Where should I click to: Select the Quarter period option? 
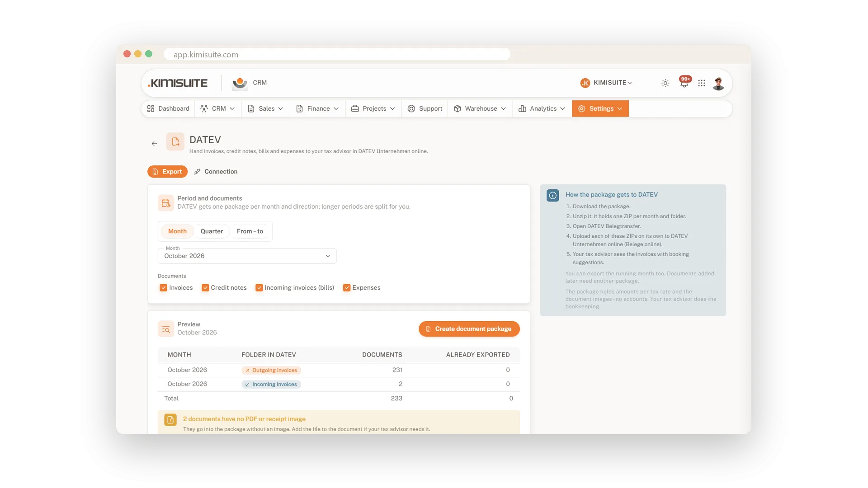click(x=212, y=231)
